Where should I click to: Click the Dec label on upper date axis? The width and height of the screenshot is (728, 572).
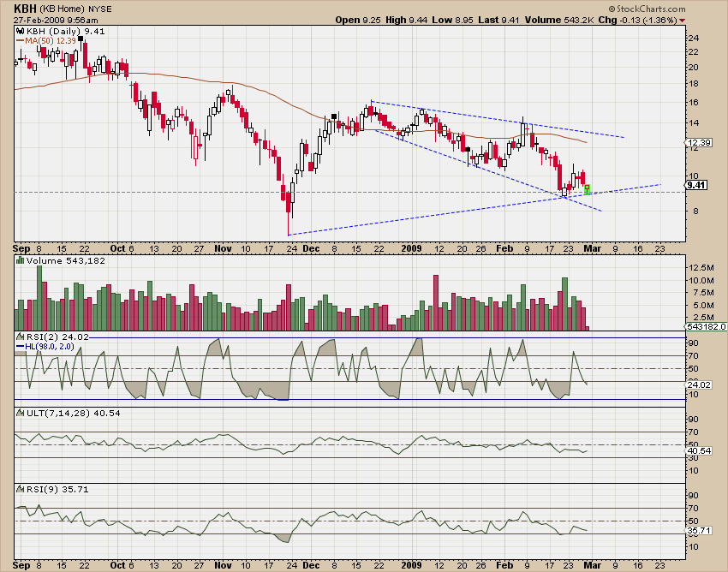[311, 248]
